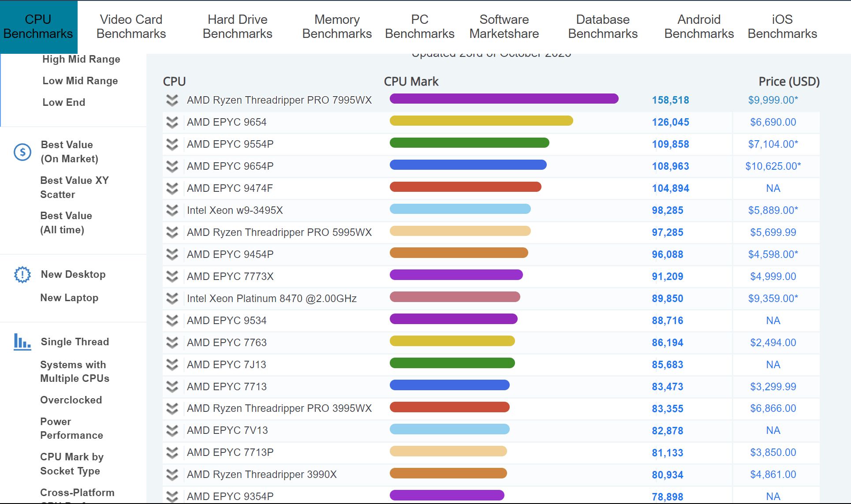The height and width of the screenshot is (504, 851).
Task: Open the Intel Xeon w9-3495X name link
Action: click(x=235, y=210)
